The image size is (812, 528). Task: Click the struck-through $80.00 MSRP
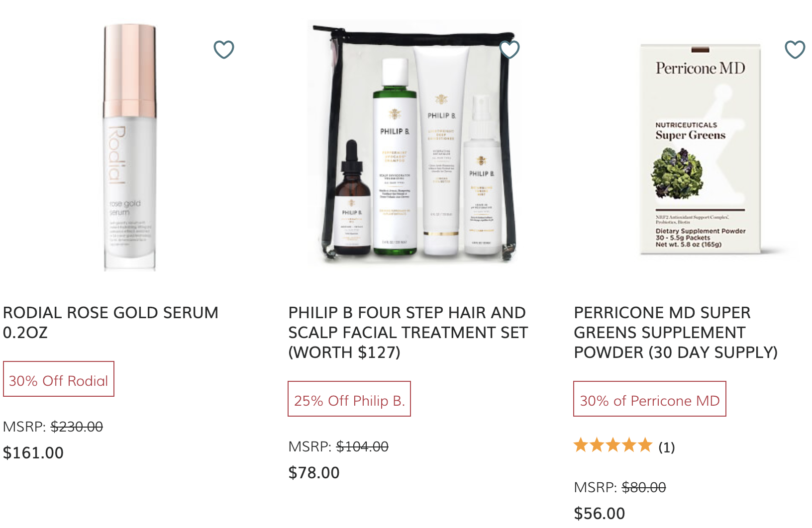click(644, 487)
